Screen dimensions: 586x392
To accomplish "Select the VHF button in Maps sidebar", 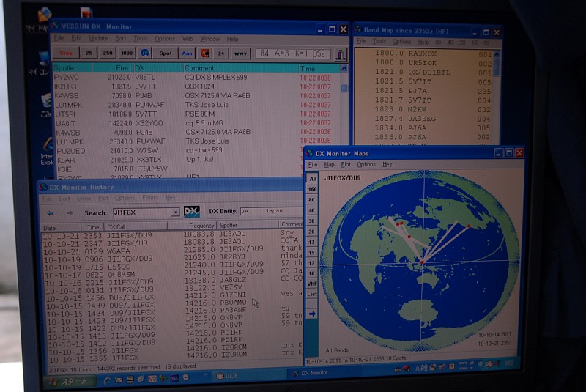I will pyautogui.click(x=312, y=284).
